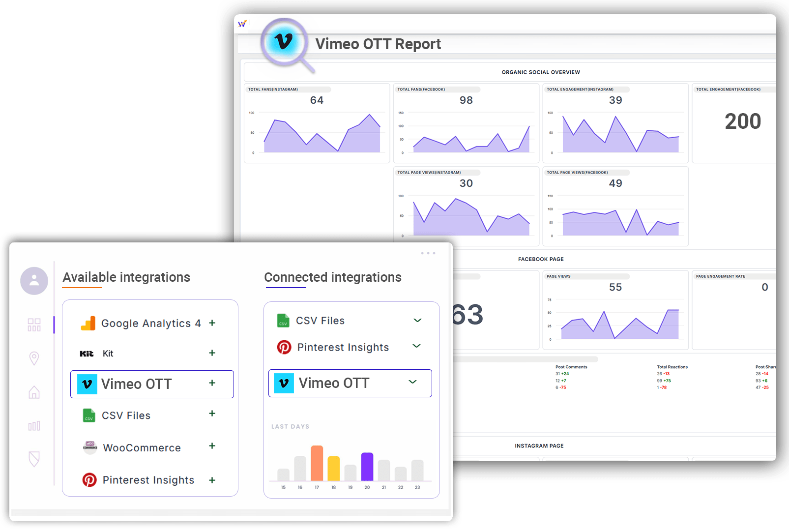Add the WooCommerce integration
Viewport: 789px width, 532px height.
click(212, 446)
